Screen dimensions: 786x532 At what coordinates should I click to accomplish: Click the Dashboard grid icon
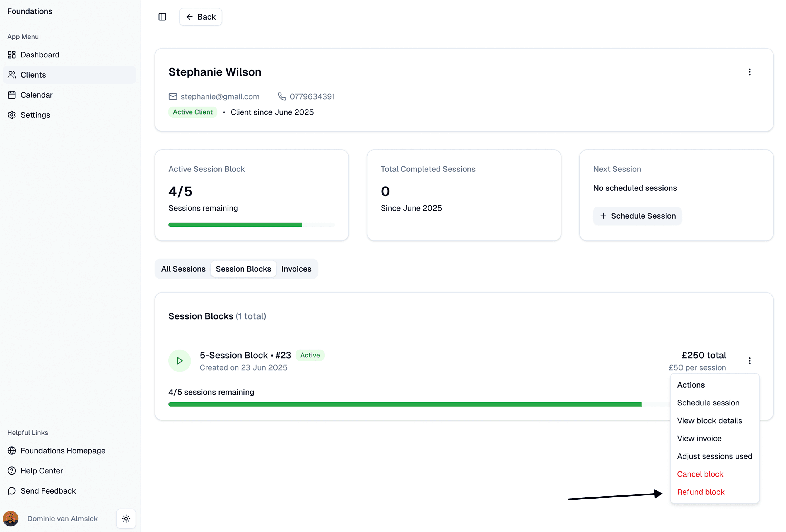(x=12, y=55)
